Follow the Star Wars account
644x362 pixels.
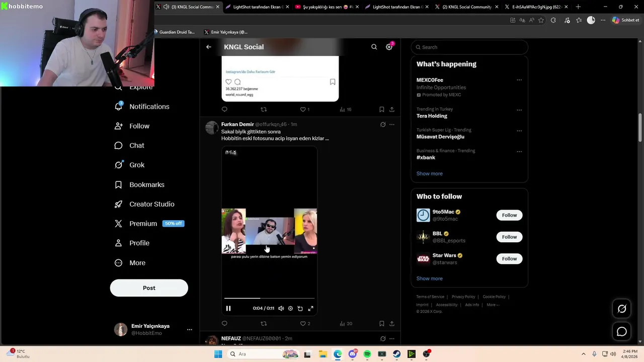pos(509,258)
